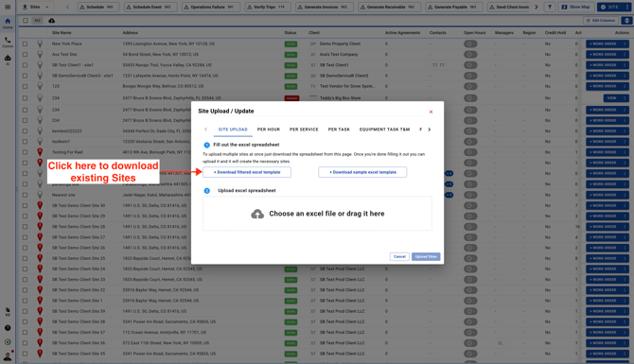Image resolution: width=634 pixels, height=364 pixels.
Task: Click the circular icon above profile in sidebar
Action: coord(8,341)
